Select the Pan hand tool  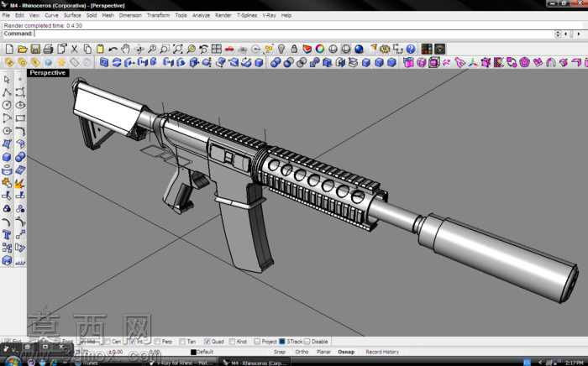pyautogui.click(x=126, y=49)
